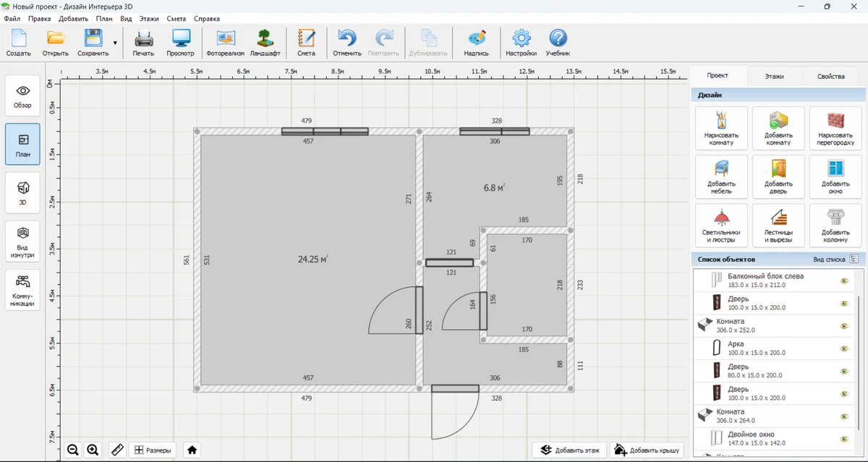The image size is (868, 462).
Task: Open the Учебник help tutorial icon
Action: point(558,43)
